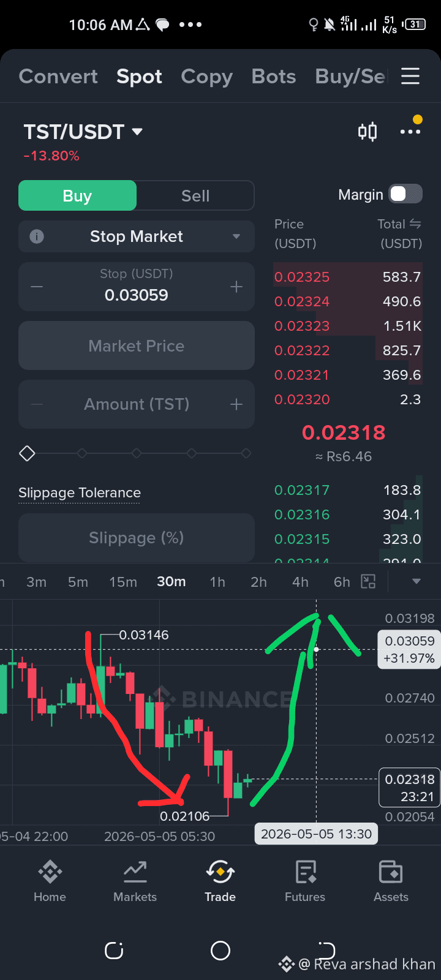This screenshot has width=441, height=980.
Task: Select the 30m chart interval
Action: click(x=171, y=581)
